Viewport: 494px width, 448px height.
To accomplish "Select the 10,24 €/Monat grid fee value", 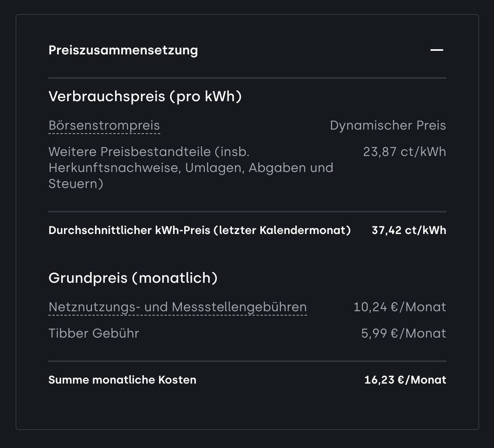I will click(x=399, y=307).
